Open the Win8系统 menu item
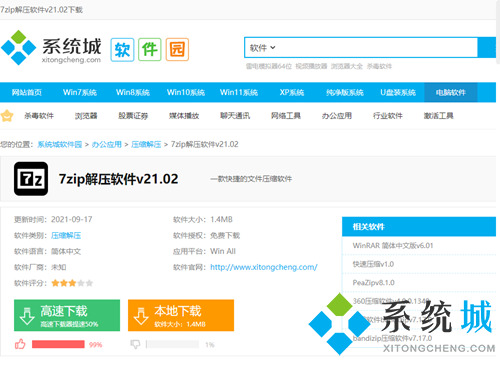Viewport: 500px width, 366px height. click(133, 92)
